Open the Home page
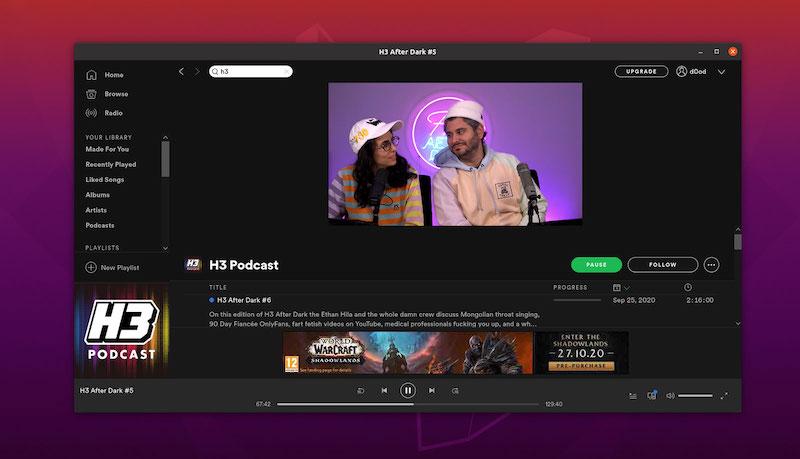The image size is (800, 459). 114,74
